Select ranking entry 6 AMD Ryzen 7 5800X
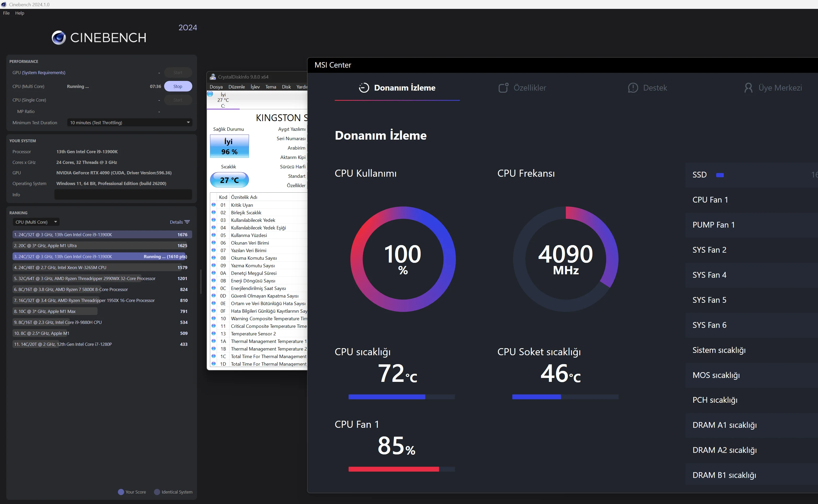Image resolution: width=818 pixels, height=504 pixels. click(102, 290)
